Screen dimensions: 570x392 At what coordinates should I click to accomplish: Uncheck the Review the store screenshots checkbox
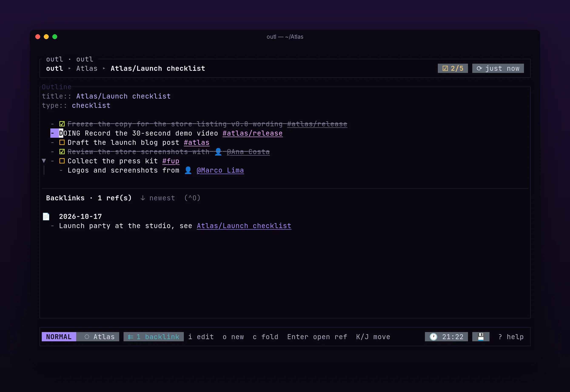click(x=62, y=152)
